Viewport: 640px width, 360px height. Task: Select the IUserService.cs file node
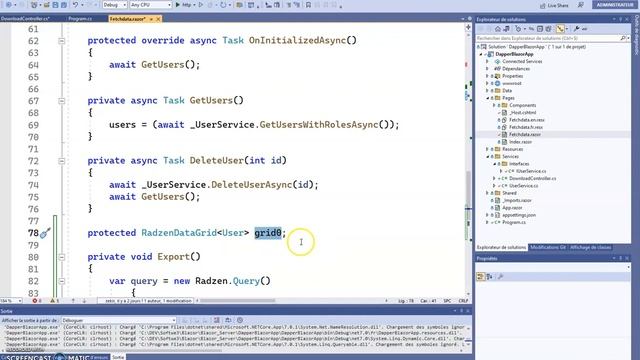[x=531, y=171]
